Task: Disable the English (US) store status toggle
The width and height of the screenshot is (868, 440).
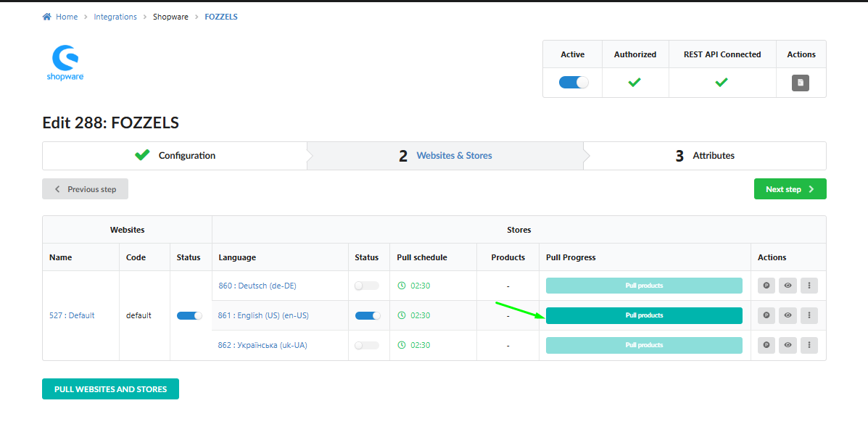Action: [x=368, y=315]
